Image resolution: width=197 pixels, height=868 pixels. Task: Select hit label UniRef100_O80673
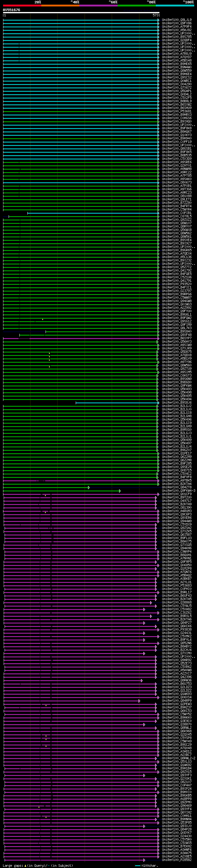click(x=177, y=183)
